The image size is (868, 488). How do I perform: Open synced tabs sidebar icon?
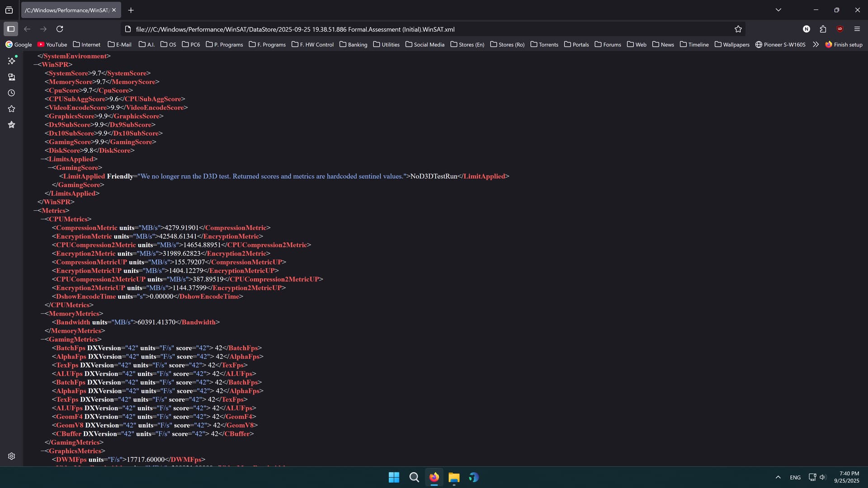click(x=12, y=77)
